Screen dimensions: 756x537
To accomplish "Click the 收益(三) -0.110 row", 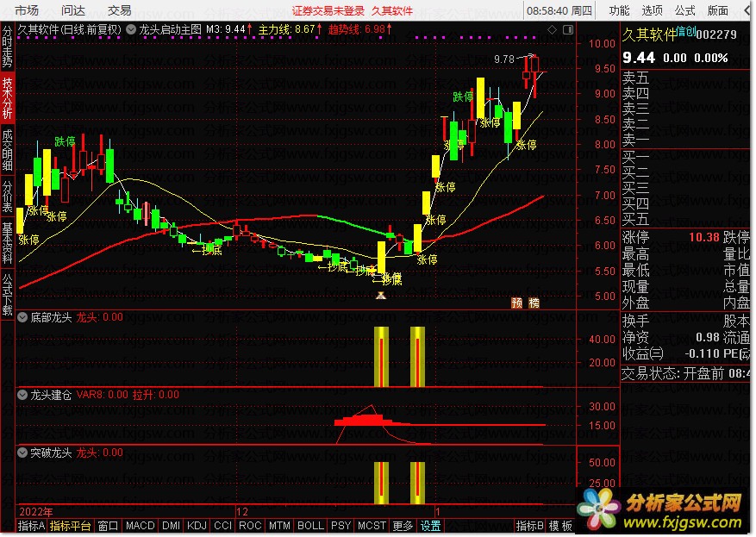I will (671, 353).
